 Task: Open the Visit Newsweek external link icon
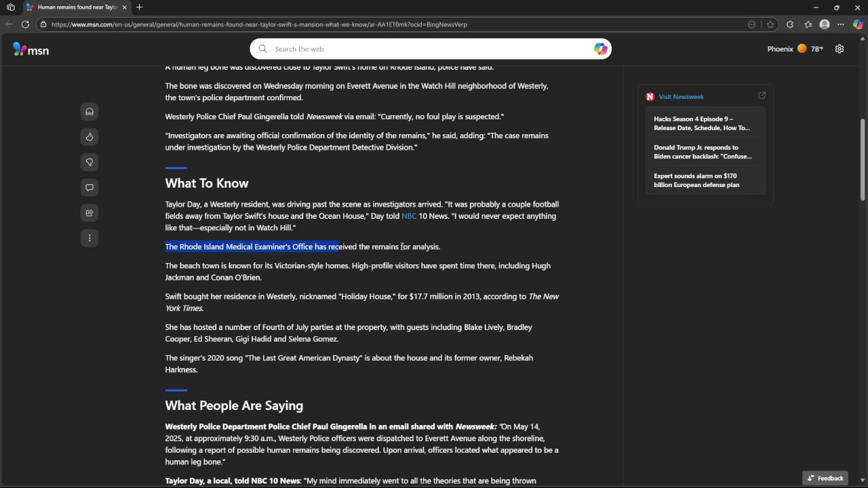pos(762,96)
